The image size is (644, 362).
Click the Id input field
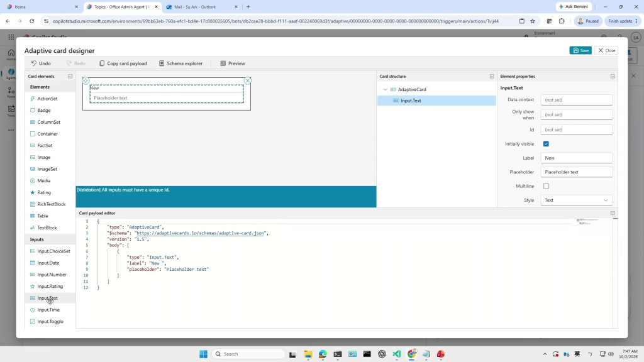click(x=576, y=129)
